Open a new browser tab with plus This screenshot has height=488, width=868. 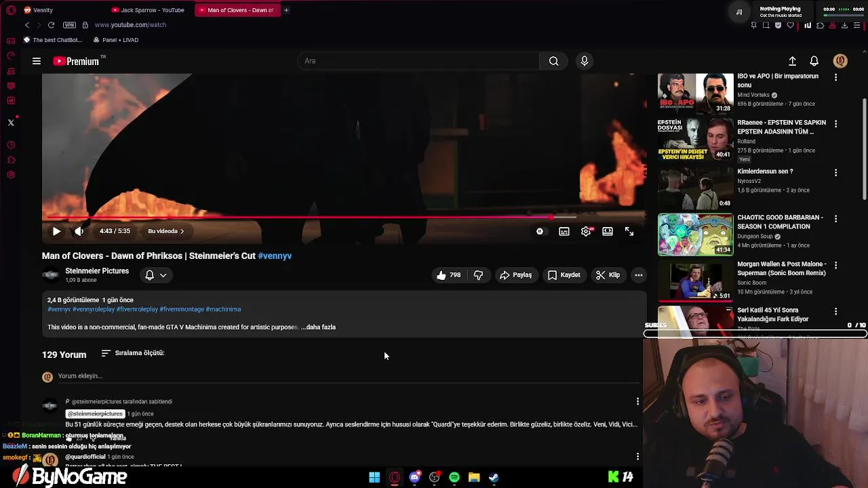[x=286, y=10]
